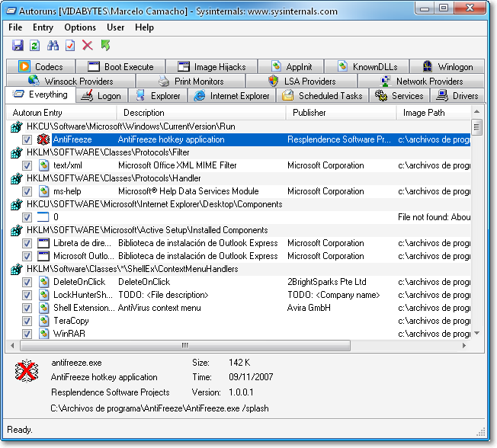Open the Drivers tab
The image size is (497, 448).
[x=457, y=96]
